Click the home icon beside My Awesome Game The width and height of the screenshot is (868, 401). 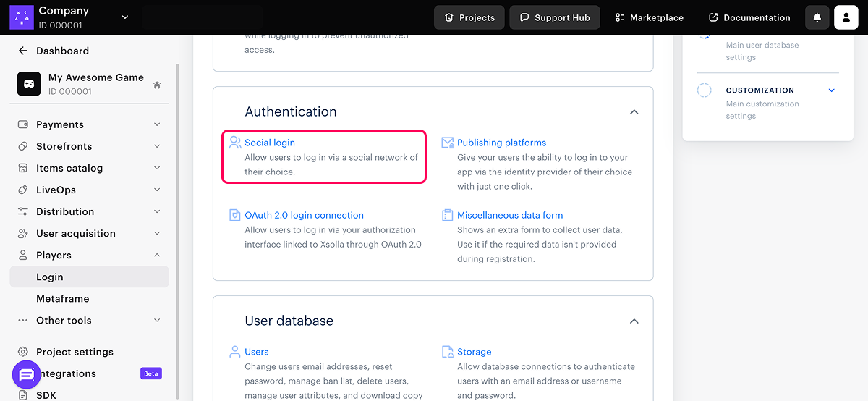pos(157,85)
